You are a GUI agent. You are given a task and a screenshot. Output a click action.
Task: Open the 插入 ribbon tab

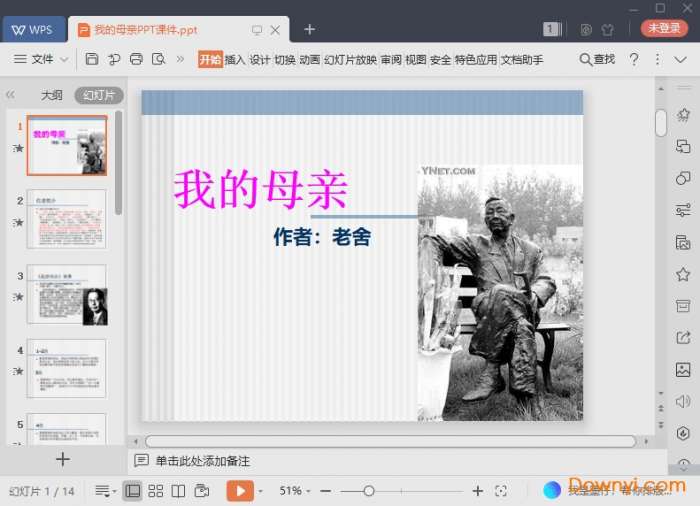click(x=235, y=60)
